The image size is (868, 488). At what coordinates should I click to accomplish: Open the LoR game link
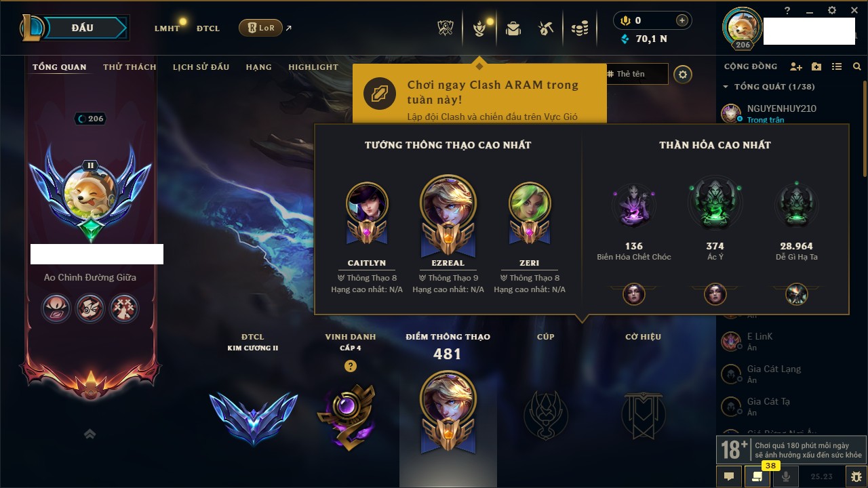(x=260, y=28)
